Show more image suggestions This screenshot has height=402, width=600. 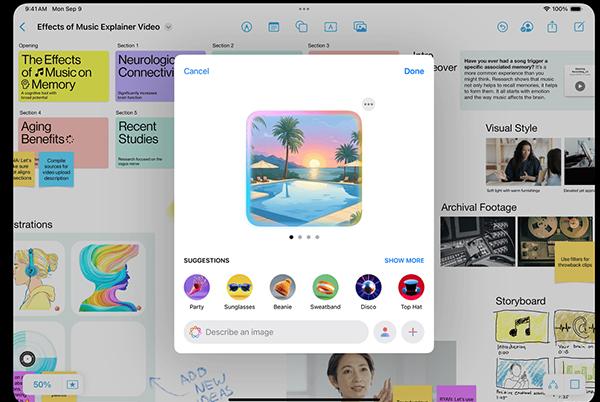(x=404, y=260)
